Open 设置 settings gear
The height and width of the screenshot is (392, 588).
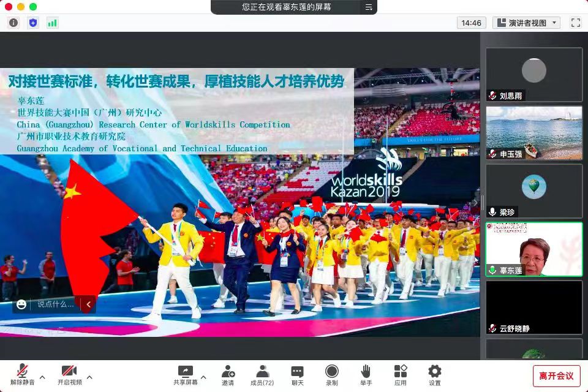434,375
